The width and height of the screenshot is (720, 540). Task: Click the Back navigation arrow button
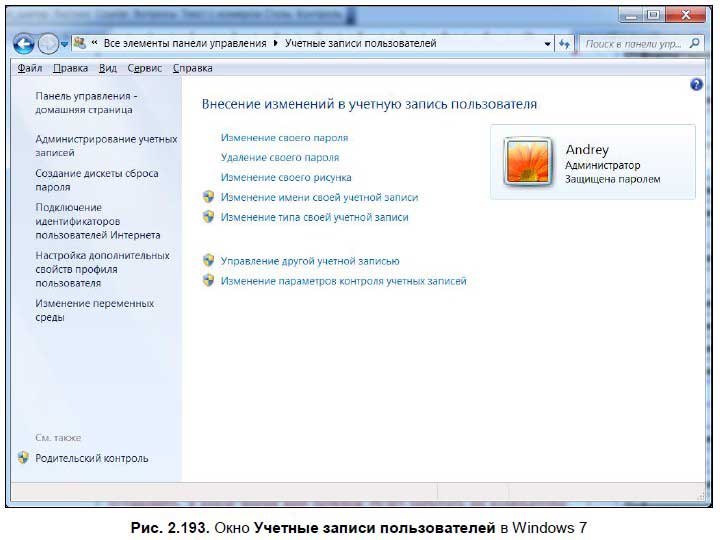pyautogui.click(x=23, y=45)
